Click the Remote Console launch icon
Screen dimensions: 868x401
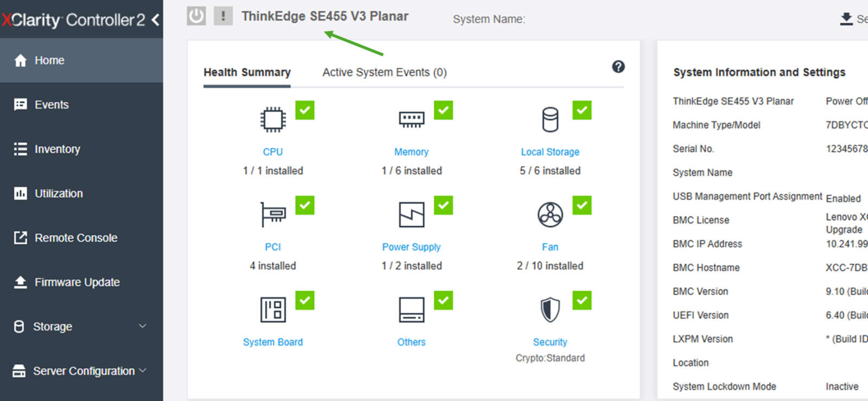20,238
